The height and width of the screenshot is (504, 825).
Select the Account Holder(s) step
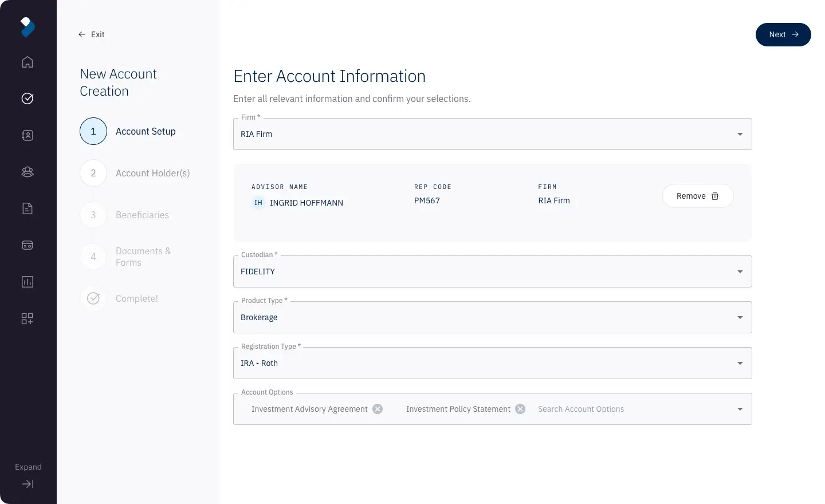pyautogui.click(x=152, y=173)
